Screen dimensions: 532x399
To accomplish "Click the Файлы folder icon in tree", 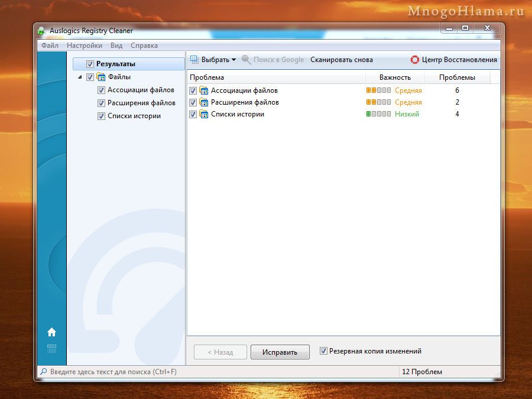I will pos(101,77).
